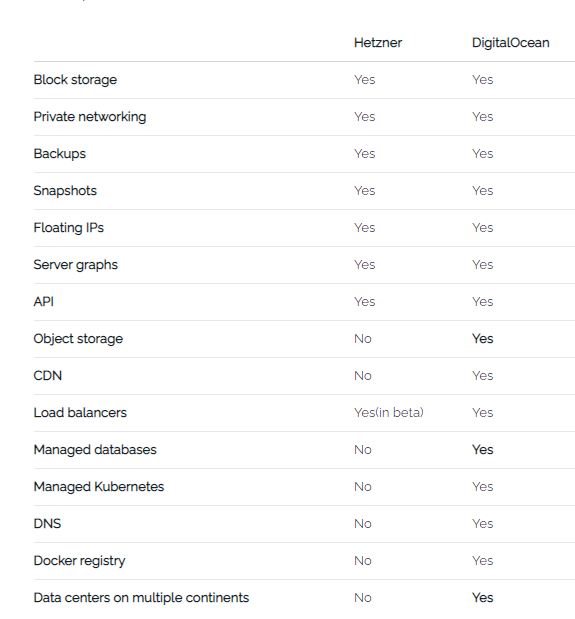The width and height of the screenshot is (575, 619).
Task: Click Hetzner's No for multiple continents
Action: click(x=363, y=598)
